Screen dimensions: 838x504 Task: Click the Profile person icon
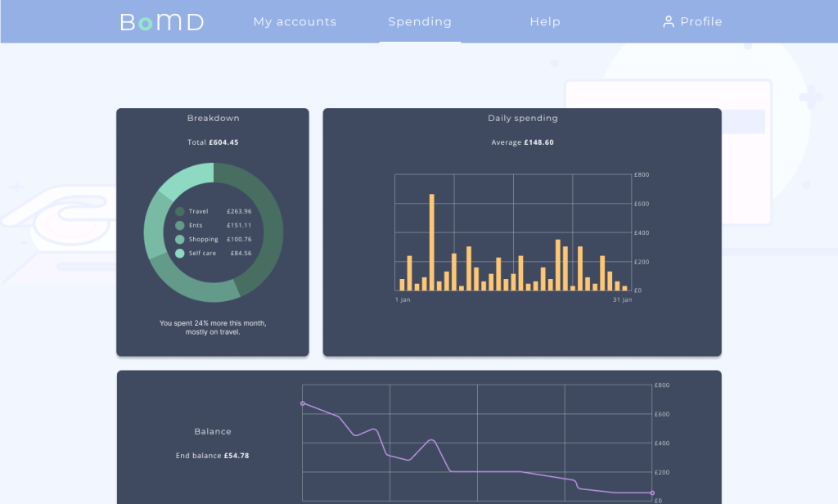(x=668, y=22)
